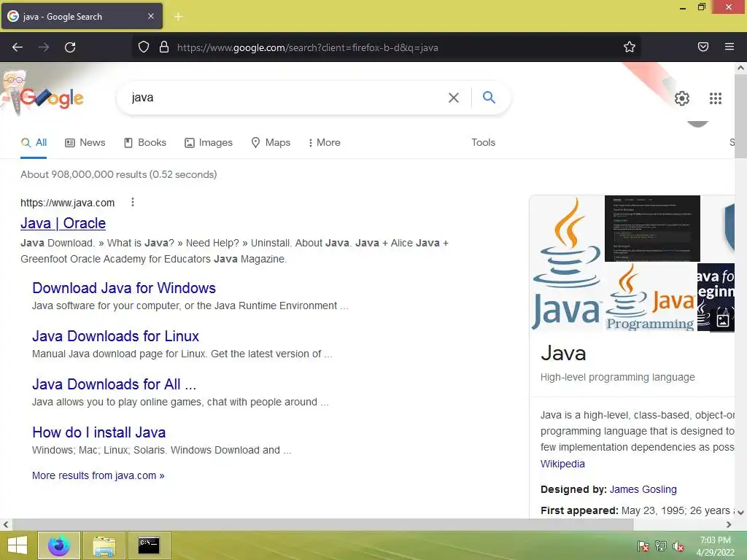The image size is (747, 560).
Task: Click the horizontal scrollbar thumb
Action: [322, 524]
